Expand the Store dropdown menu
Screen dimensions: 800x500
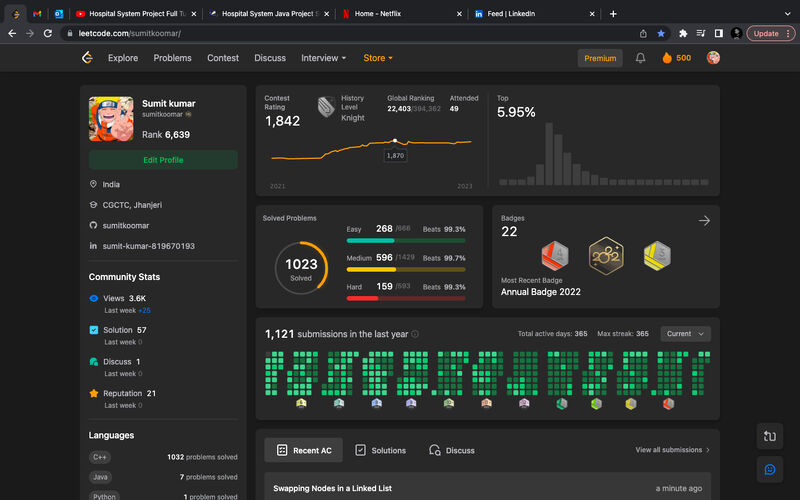[379, 58]
